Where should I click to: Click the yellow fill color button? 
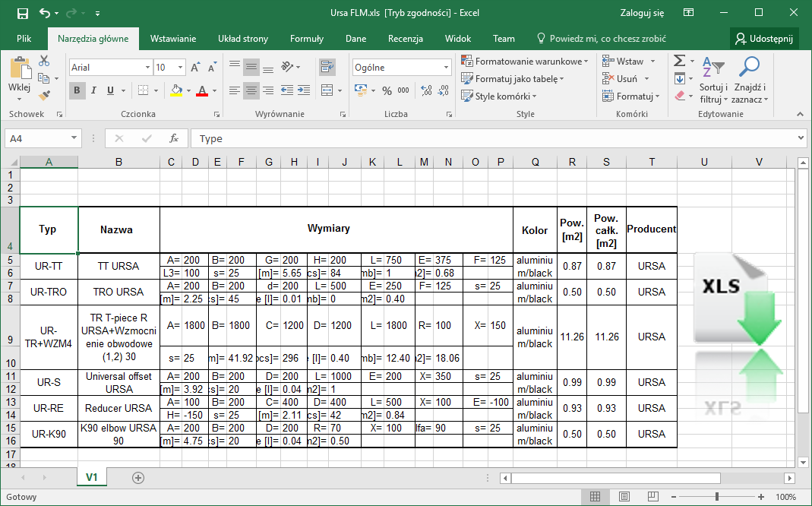pyautogui.click(x=176, y=91)
